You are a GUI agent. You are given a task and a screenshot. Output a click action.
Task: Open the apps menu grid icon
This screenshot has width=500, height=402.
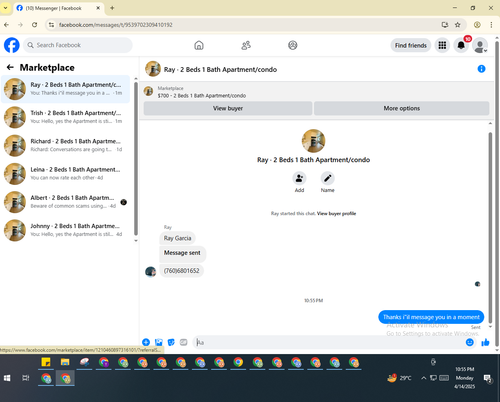pyautogui.click(x=442, y=45)
